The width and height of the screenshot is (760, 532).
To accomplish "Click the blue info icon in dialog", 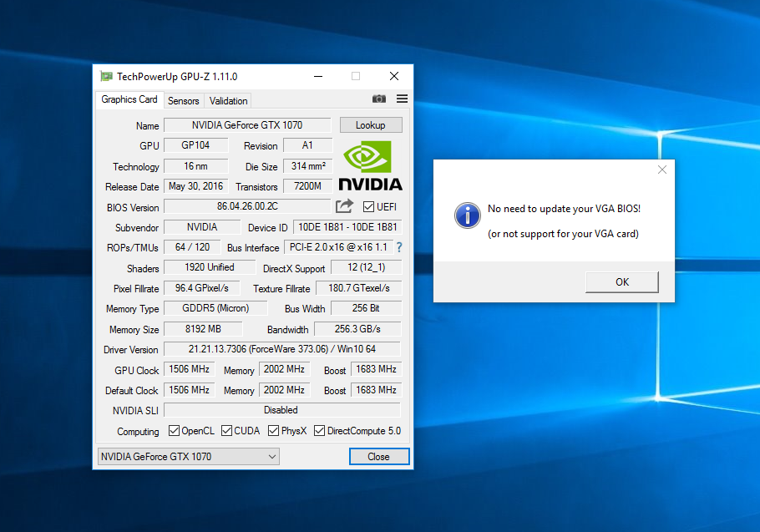I will pyautogui.click(x=467, y=215).
